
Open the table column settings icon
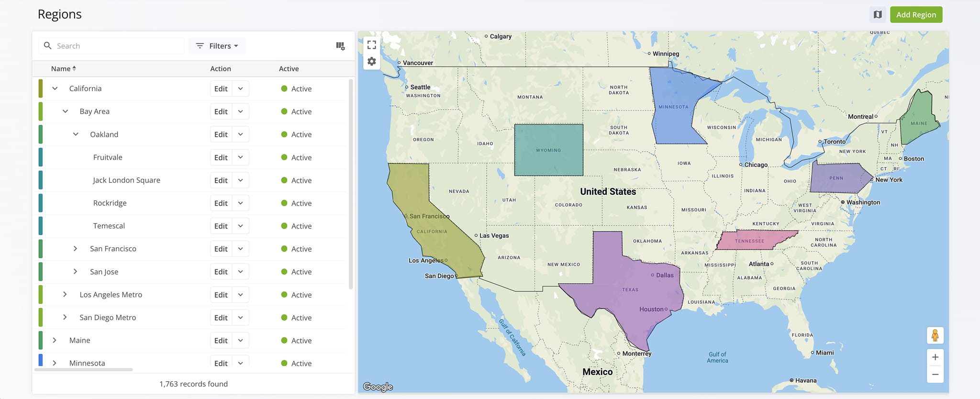pyautogui.click(x=340, y=46)
